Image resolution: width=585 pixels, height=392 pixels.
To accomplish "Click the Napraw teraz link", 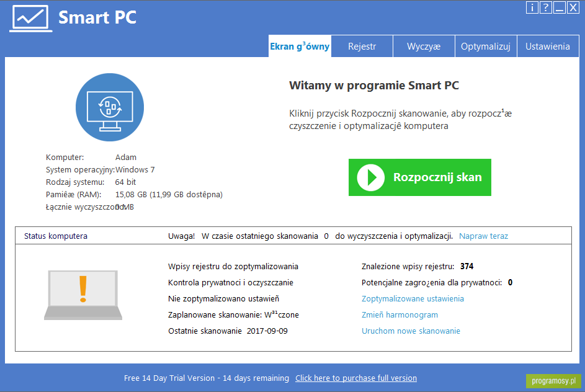I will pos(483,236).
